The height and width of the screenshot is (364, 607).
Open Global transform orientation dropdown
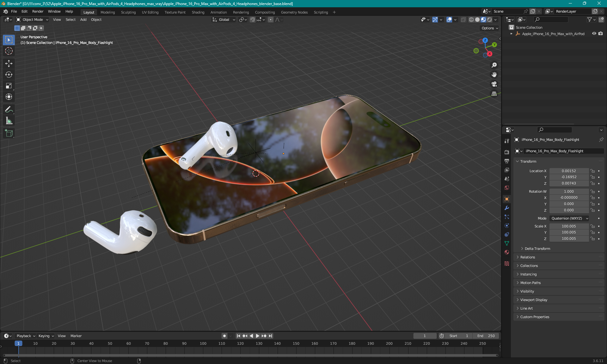[x=224, y=20]
